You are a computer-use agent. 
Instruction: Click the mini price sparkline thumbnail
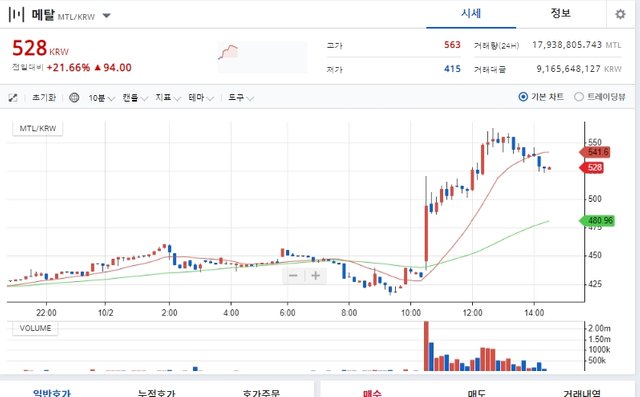(262, 57)
